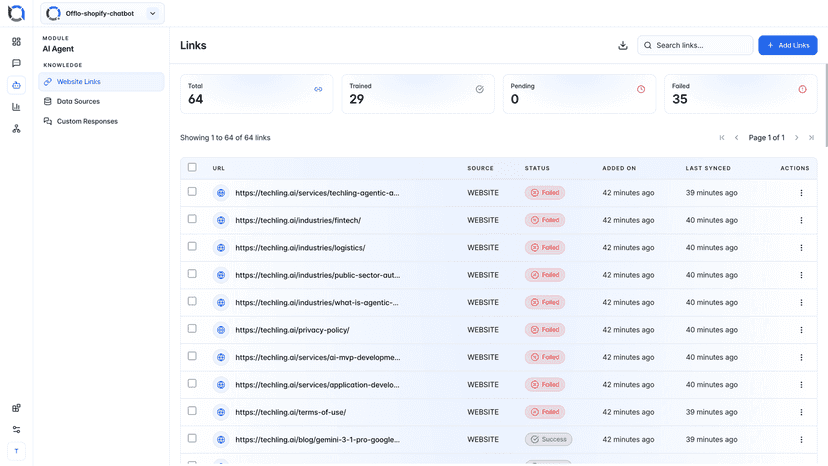Open actions menu for application-develo row
The height and width of the screenshot is (466, 828).
801,385
